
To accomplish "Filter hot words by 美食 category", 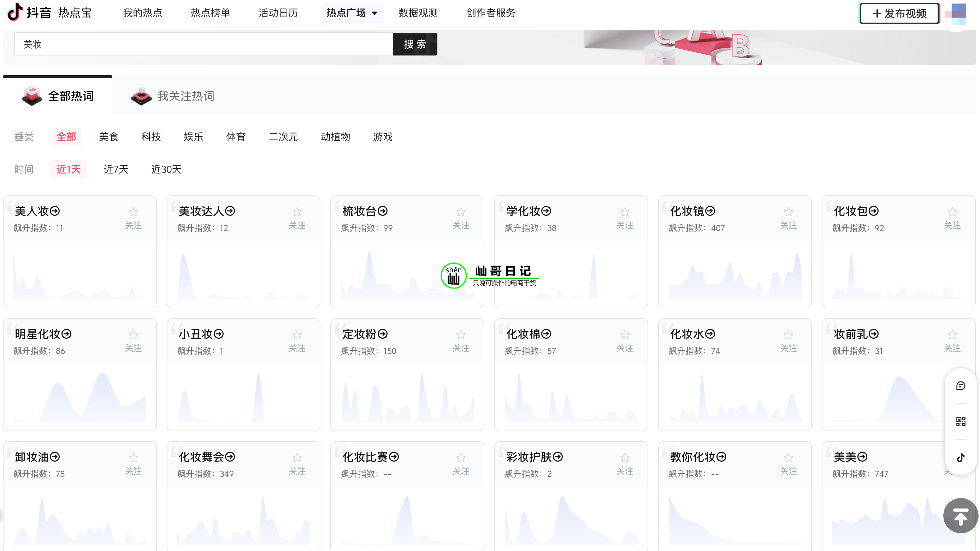I will point(109,137).
